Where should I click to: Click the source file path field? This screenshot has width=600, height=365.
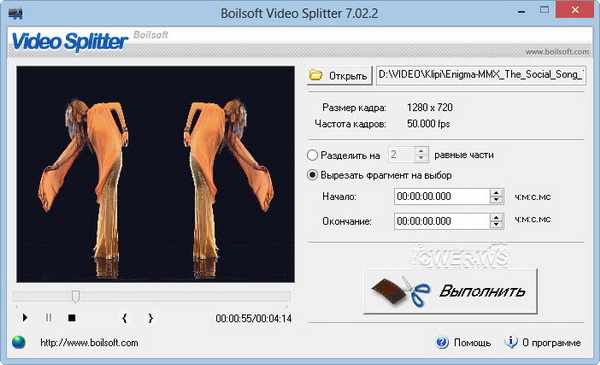[481, 75]
